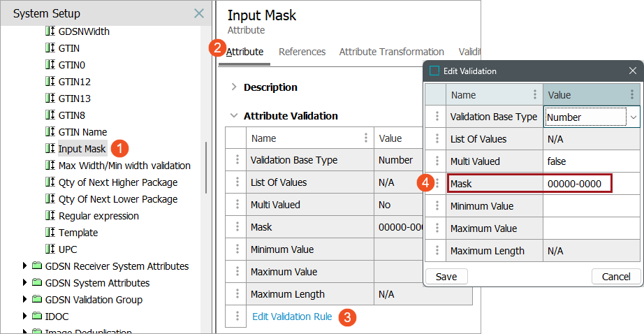The width and height of the screenshot is (644, 334).
Task: Click the folder icon for GDSN Validation Group
Action: pyautogui.click(x=38, y=300)
